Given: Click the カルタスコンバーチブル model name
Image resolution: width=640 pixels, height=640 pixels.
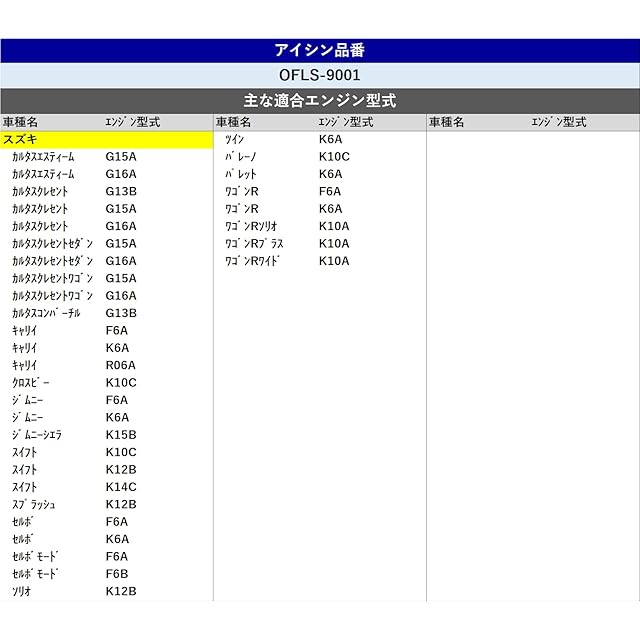Looking at the screenshot, I should click(46, 313).
